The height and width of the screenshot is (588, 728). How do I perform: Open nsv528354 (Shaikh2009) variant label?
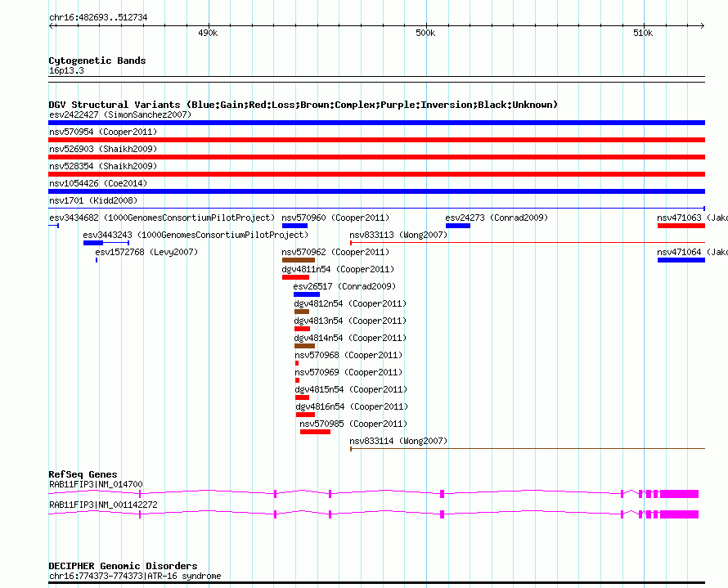[x=103, y=166]
